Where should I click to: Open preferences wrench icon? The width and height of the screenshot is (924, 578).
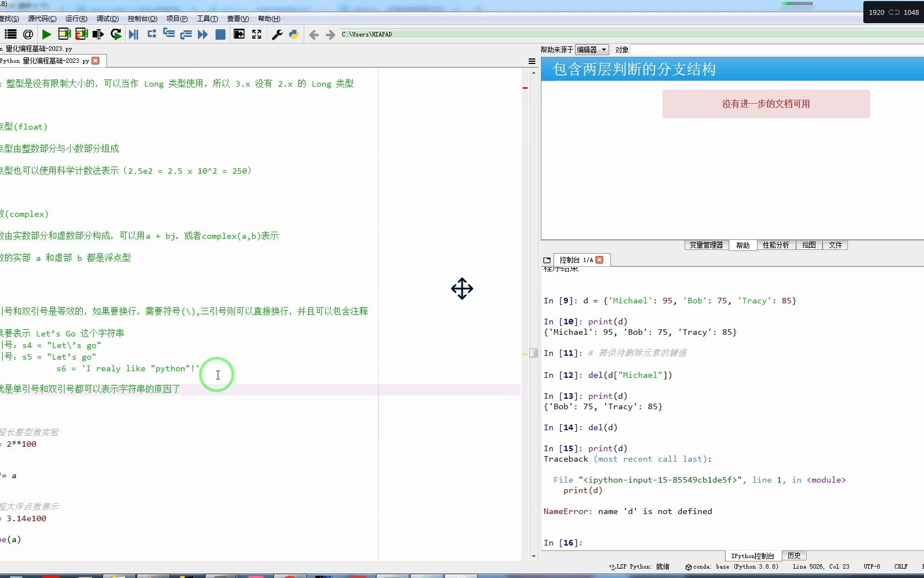[x=277, y=34]
